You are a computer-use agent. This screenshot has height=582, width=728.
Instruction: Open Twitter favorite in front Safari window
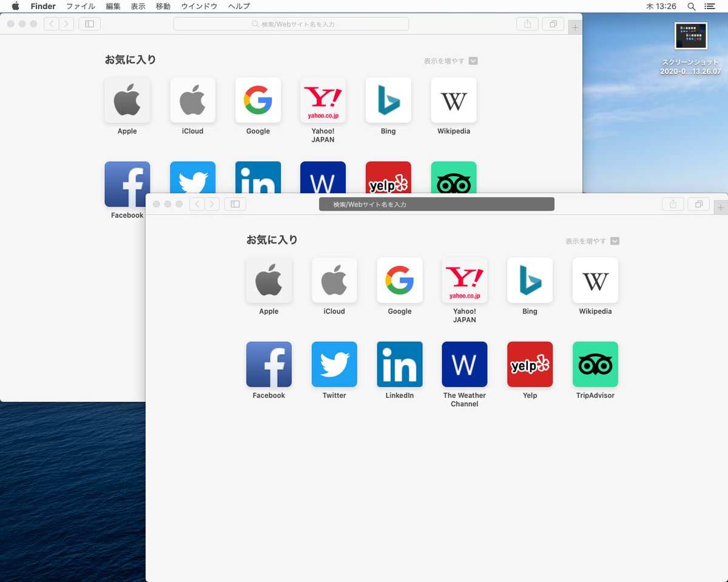334,364
